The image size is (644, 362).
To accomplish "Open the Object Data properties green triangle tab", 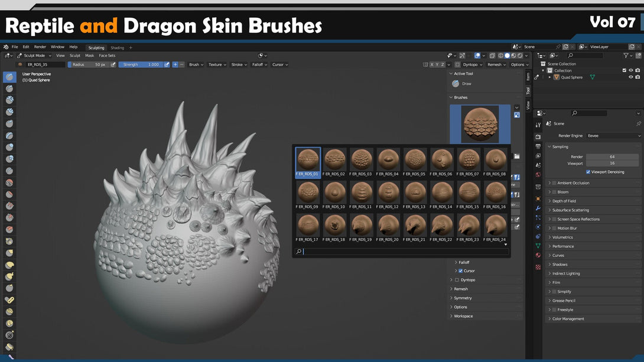I will pos(538,246).
